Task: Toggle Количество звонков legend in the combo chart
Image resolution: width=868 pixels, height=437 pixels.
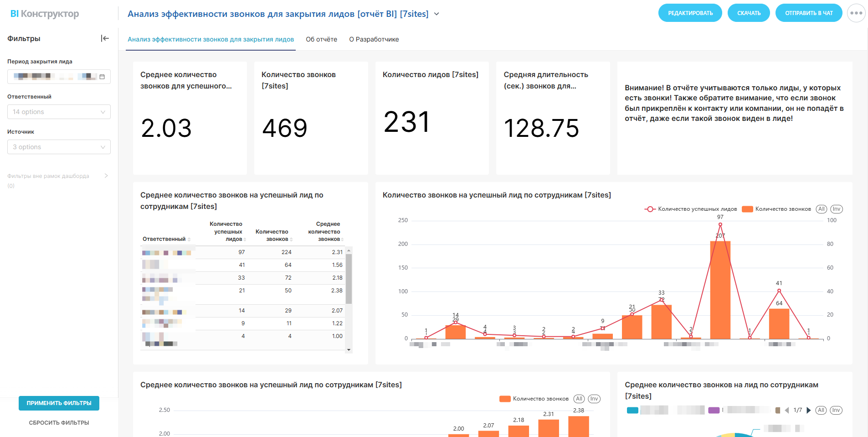Action: click(776, 209)
